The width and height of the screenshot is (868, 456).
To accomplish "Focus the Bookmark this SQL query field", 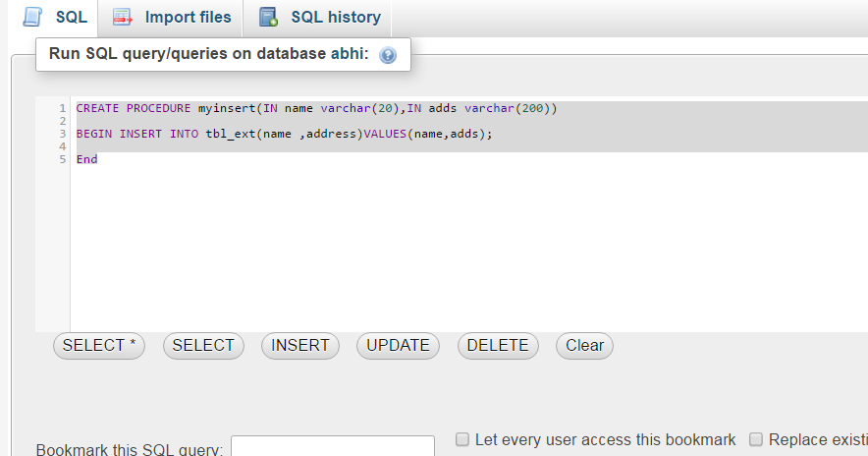I will coord(332,448).
